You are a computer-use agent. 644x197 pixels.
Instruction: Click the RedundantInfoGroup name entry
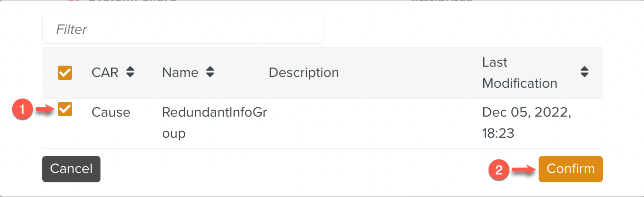click(214, 123)
